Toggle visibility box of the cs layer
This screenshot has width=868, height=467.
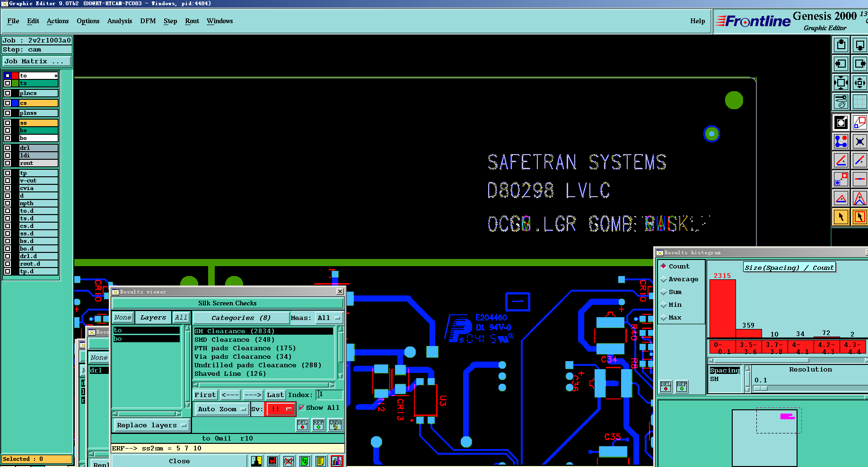8,103
